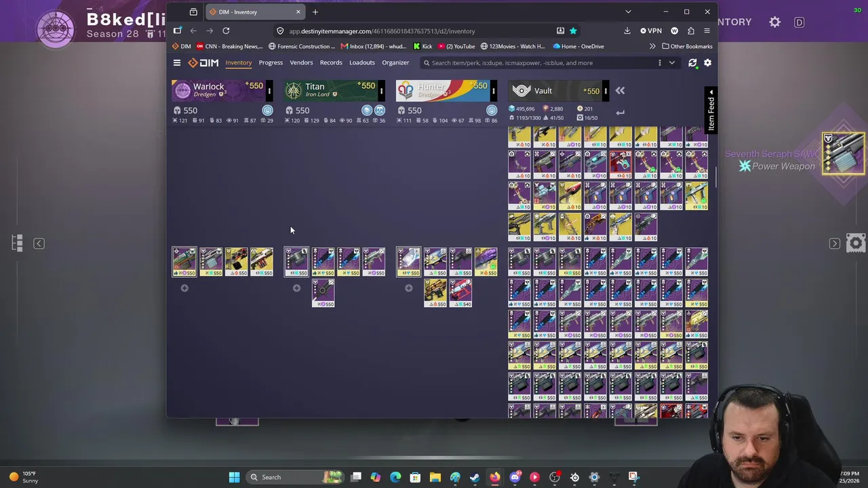This screenshot has height=488, width=868.
Task: Click the return arrow under Vault header
Action: coord(620,113)
